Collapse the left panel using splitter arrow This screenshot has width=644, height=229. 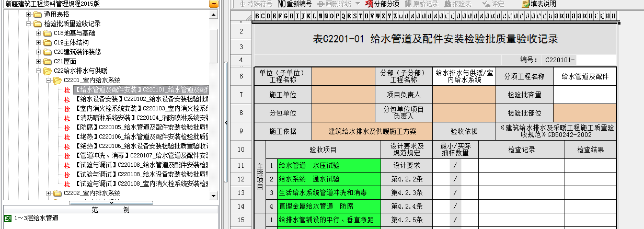tap(225, 122)
